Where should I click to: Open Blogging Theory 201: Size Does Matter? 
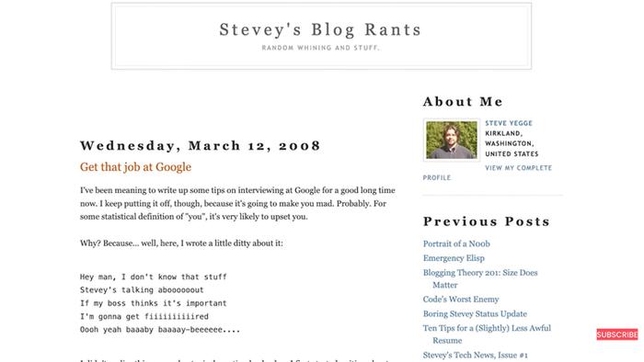coord(480,278)
